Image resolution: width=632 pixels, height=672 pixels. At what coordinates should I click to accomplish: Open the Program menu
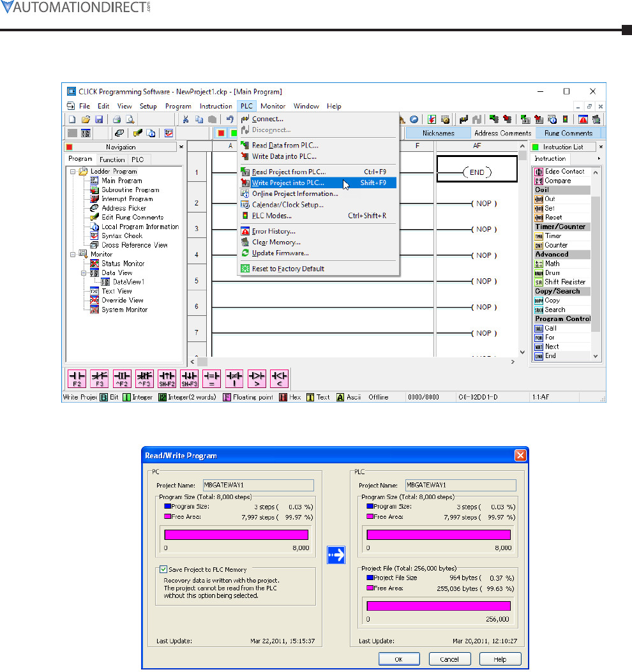pos(178,107)
